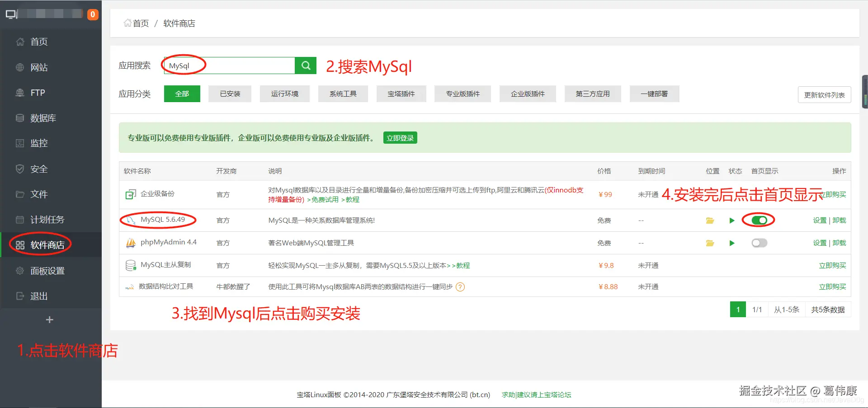
Task: Click the MySQL 5.6.49 running status arrow
Action: 732,220
